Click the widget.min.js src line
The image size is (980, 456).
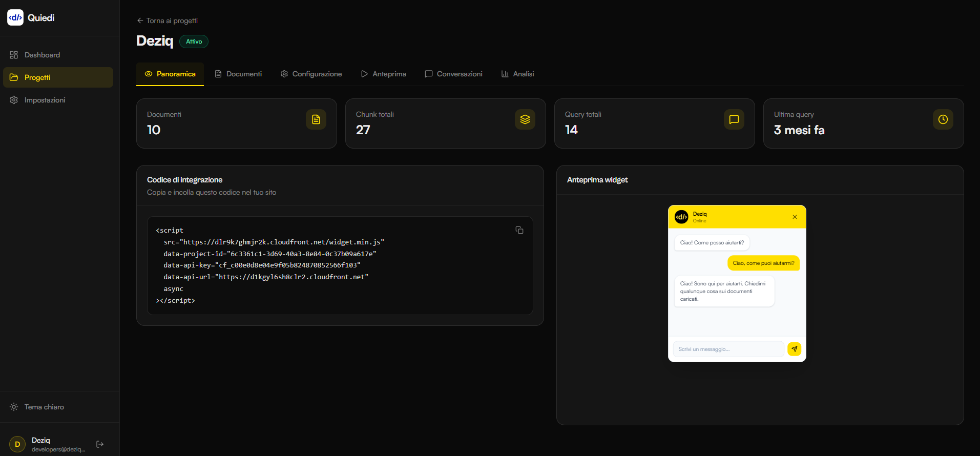pos(274,242)
